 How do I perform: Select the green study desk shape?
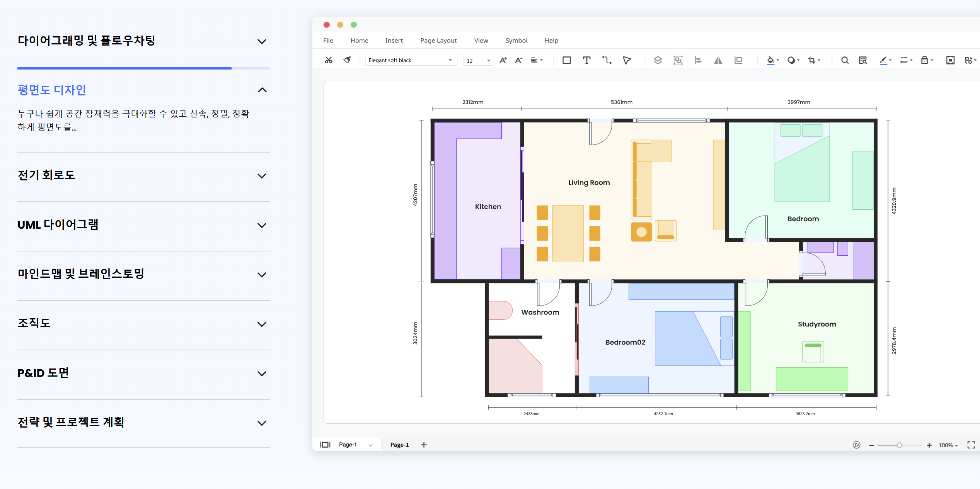812,379
